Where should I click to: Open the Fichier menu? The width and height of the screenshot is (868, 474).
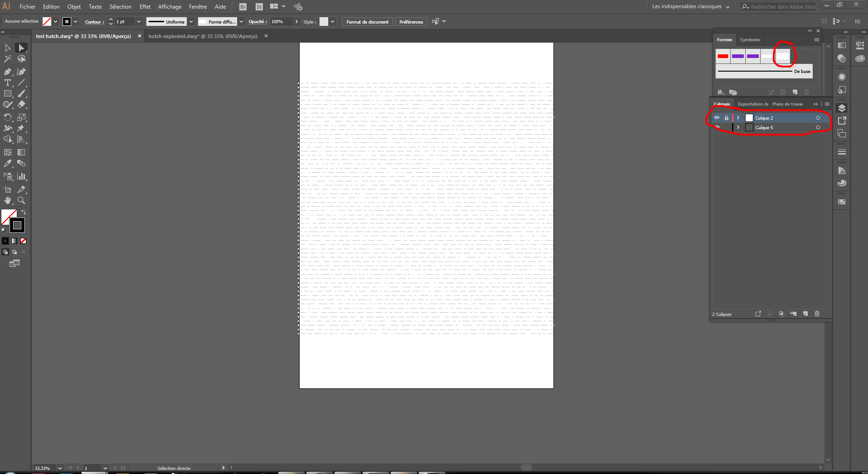coord(27,6)
